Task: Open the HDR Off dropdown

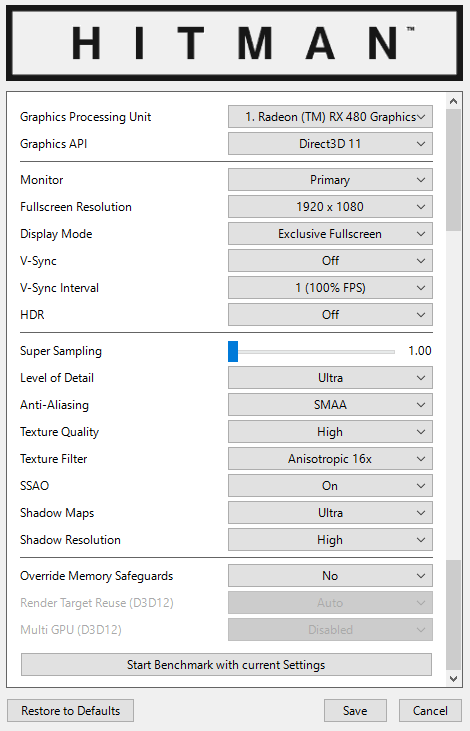Action: (x=330, y=315)
